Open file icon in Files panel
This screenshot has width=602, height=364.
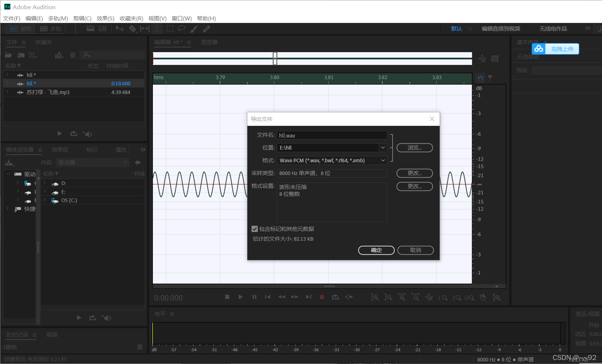(8, 55)
